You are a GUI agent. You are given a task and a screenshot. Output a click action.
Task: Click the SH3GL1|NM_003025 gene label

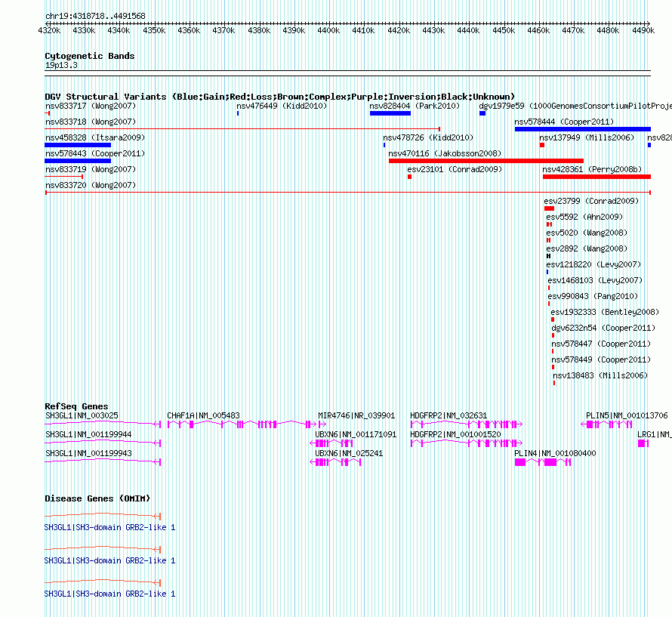(82, 415)
